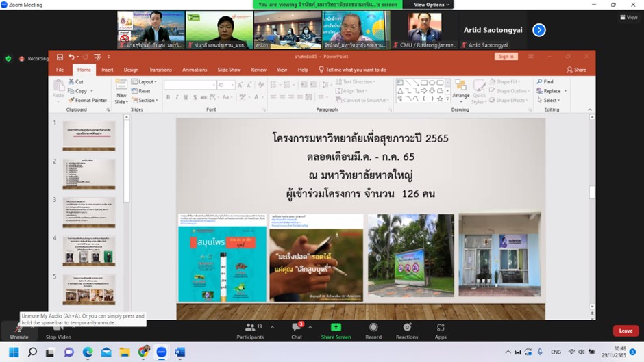Click the Arrange button
The image size is (644, 362).
coord(461,90)
